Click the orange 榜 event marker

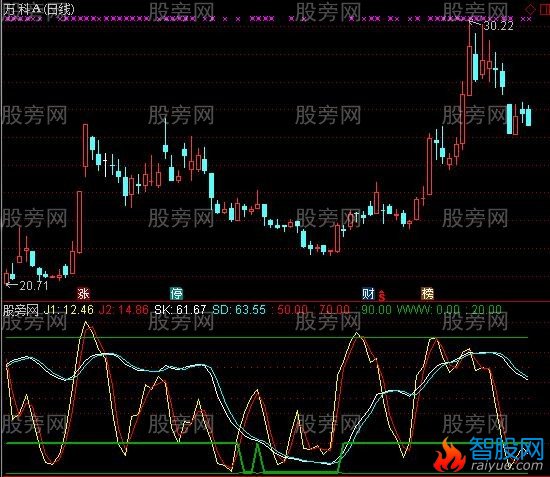(427, 294)
